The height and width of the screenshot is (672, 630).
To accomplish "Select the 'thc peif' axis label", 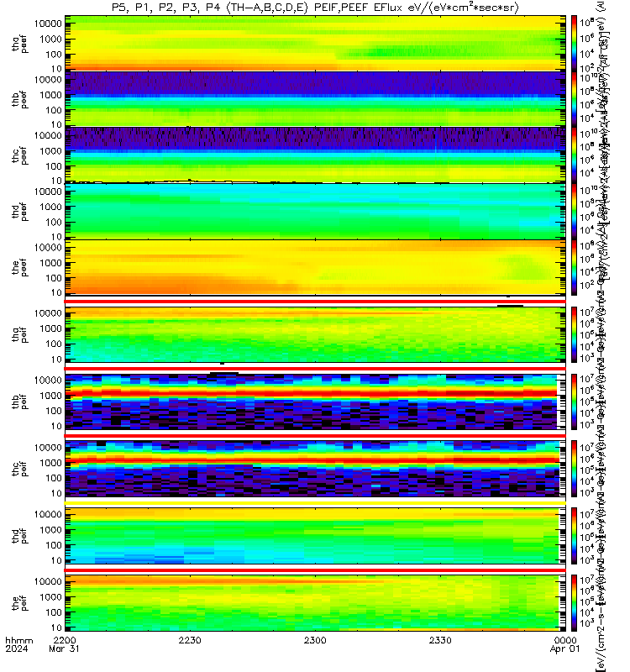I will click(19, 469).
